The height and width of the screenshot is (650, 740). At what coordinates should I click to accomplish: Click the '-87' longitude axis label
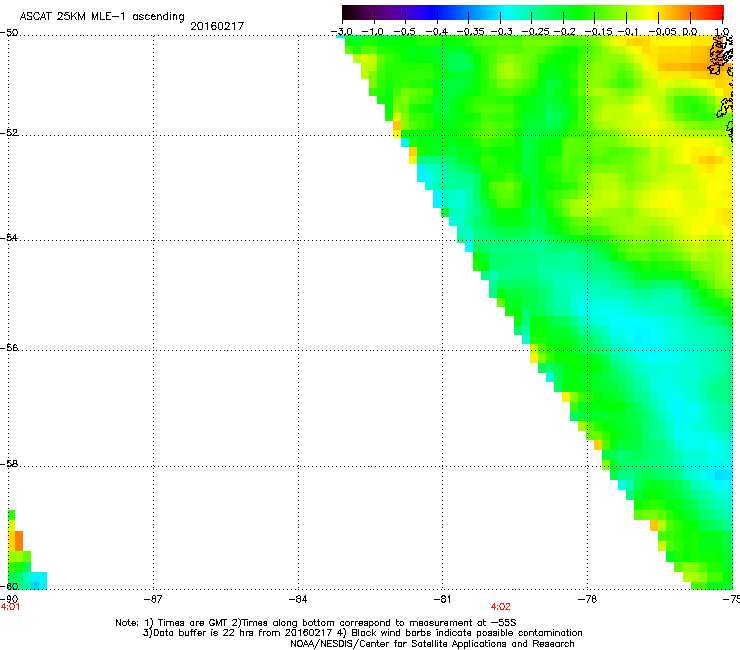click(x=153, y=599)
